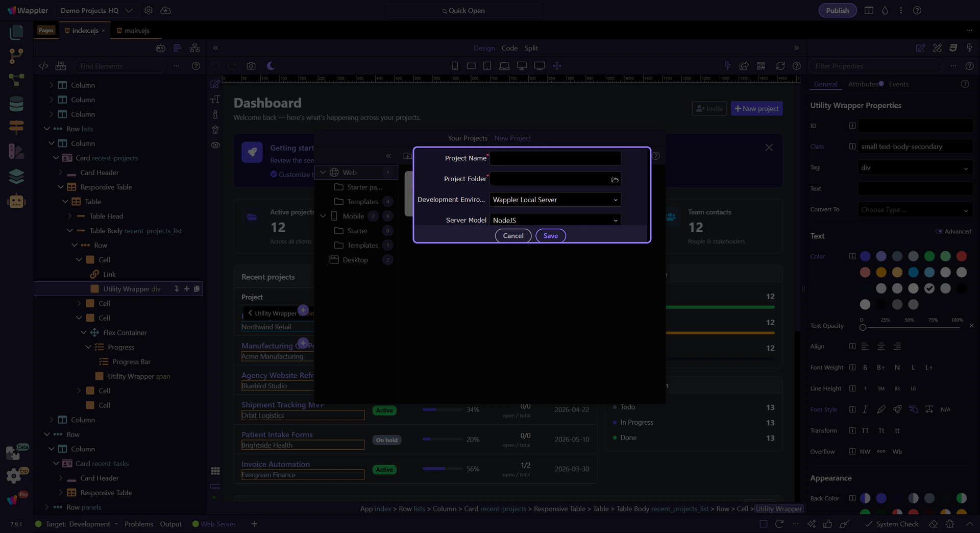Open the Database Manager sidebar icon
Viewport: 980px width, 533px height.
click(16, 104)
